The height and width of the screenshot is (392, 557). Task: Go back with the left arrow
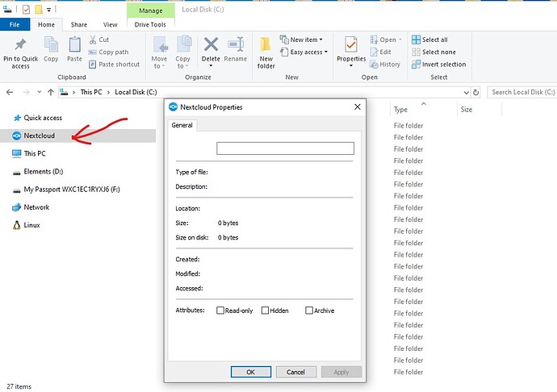(10, 92)
